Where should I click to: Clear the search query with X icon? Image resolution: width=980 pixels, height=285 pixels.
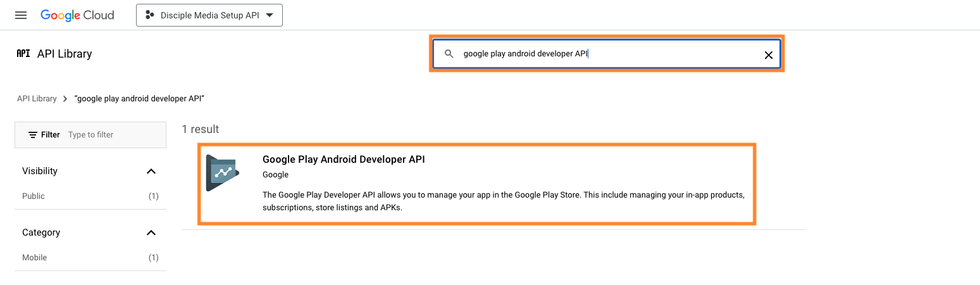[x=768, y=55]
